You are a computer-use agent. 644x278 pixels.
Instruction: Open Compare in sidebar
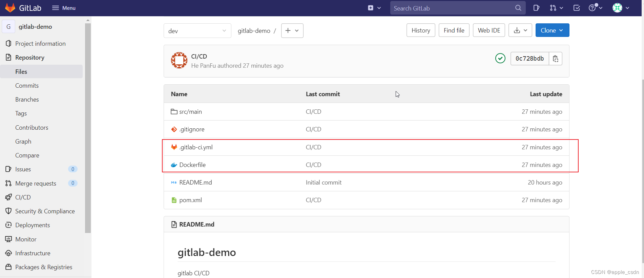point(27,155)
